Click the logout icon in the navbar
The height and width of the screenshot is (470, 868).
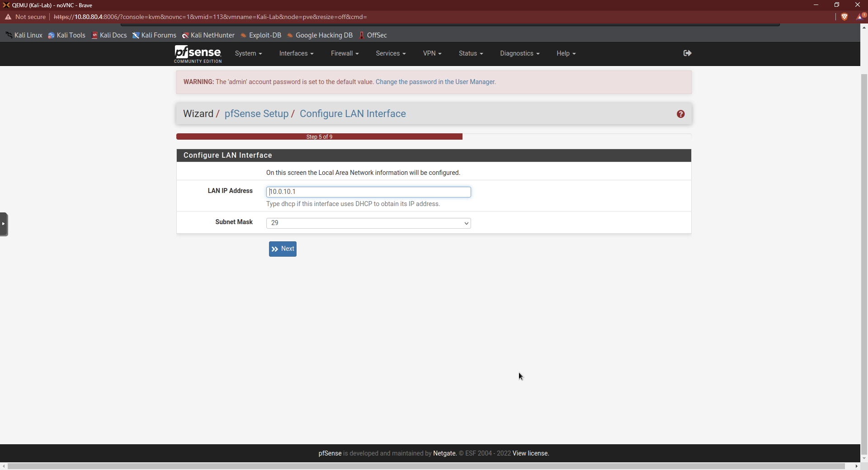point(687,53)
